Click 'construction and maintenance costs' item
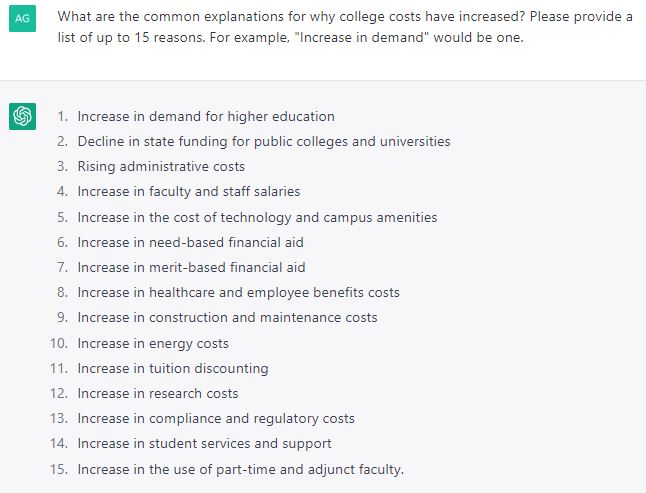Viewport: 646px width, 493px height. coord(227,318)
